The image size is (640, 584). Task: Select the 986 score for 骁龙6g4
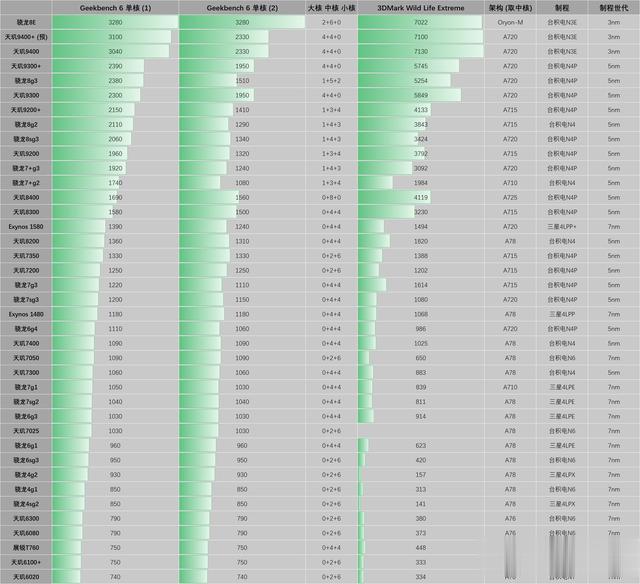pos(421,329)
